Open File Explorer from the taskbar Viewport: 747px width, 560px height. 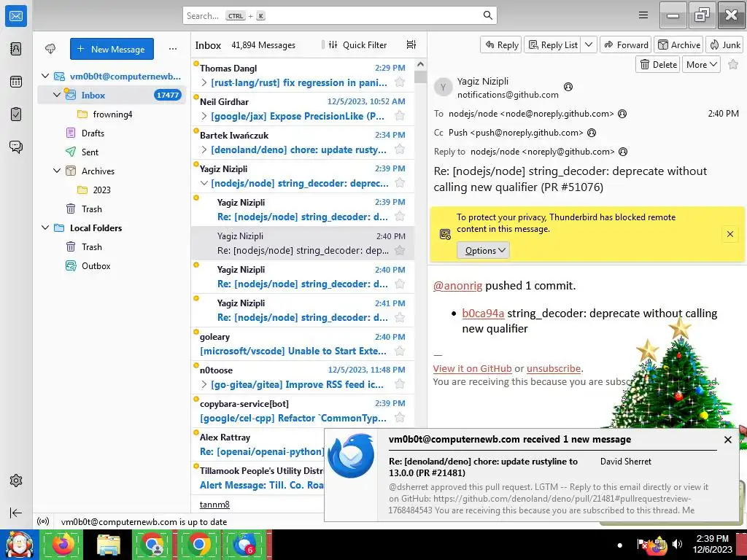click(x=109, y=544)
